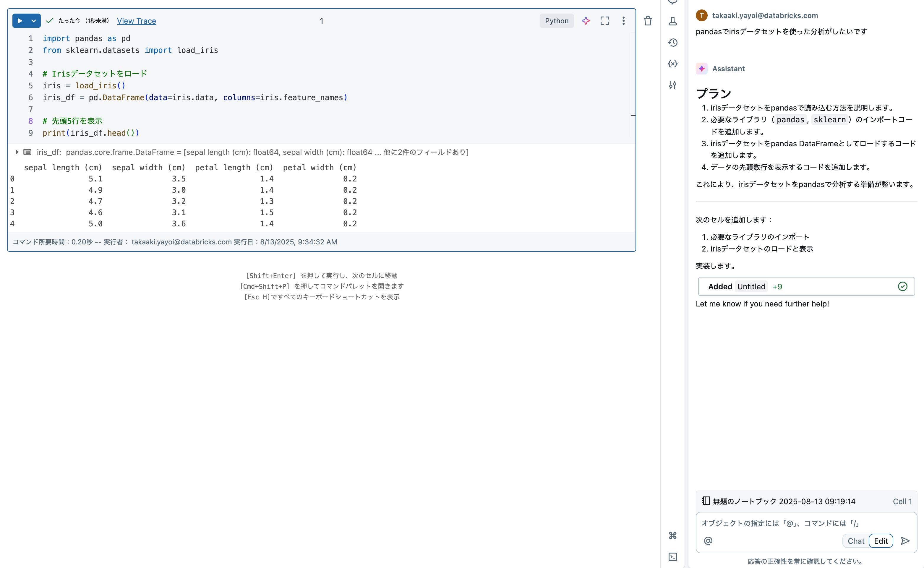Open the View Trace link
The image size is (924, 568).
point(136,21)
